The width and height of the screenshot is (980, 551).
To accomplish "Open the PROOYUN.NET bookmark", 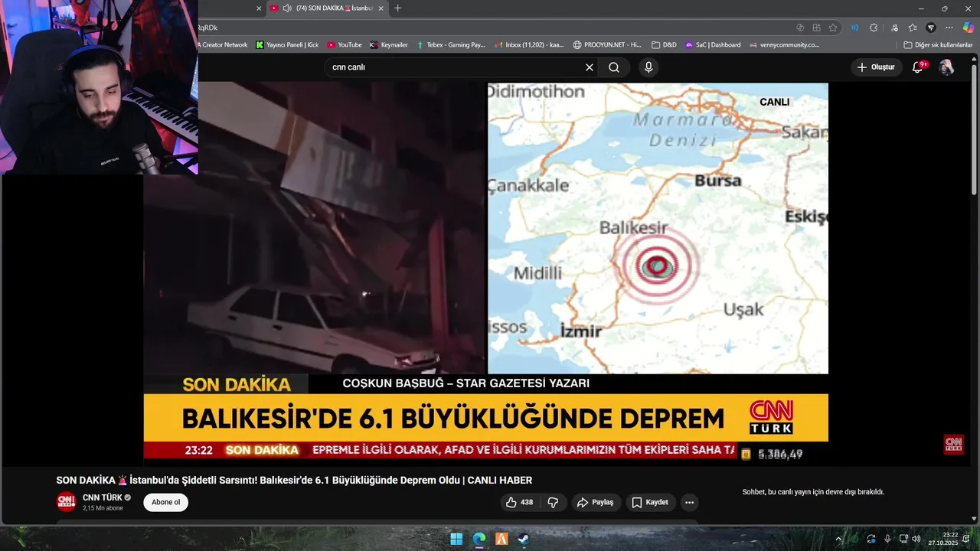I will [x=607, y=45].
